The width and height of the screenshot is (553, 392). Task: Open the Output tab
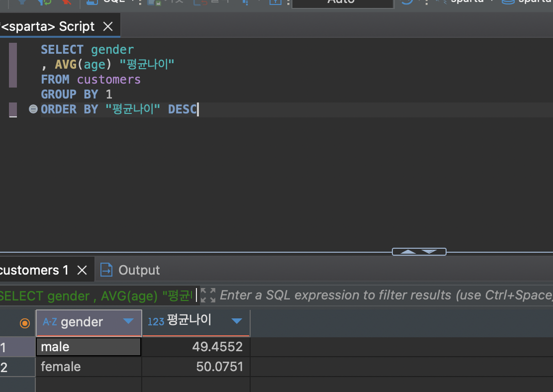130,270
